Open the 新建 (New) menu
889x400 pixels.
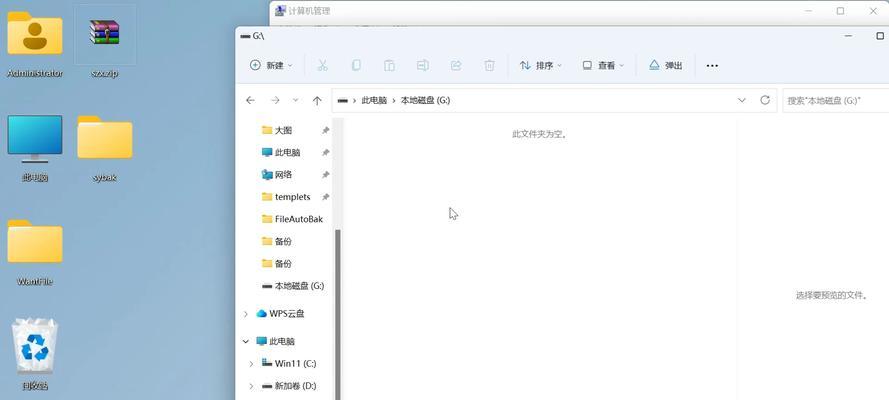coord(272,66)
